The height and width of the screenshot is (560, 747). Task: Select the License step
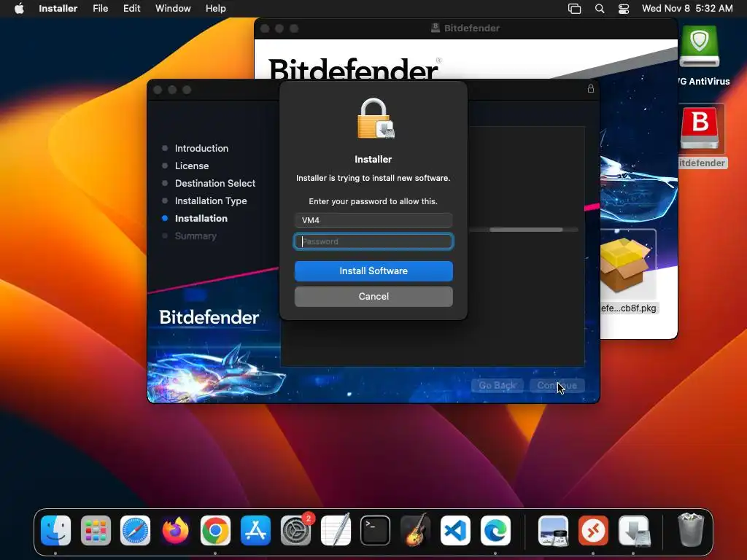pos(192,166)
